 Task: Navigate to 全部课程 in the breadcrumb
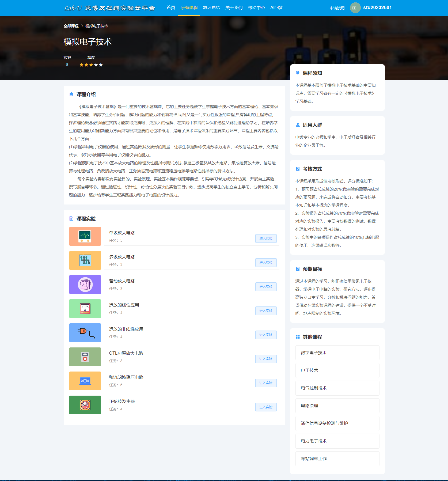(71, 26)
